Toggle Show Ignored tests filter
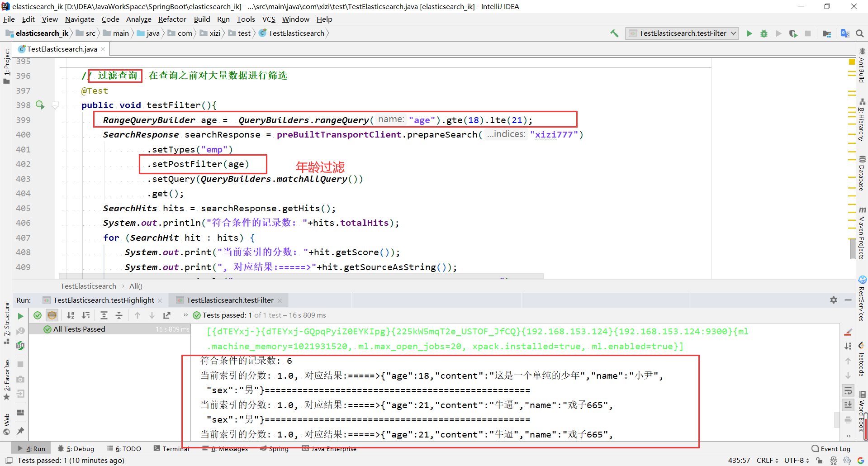The width and height of the screenshot is (868, 466). (x=52, y=315)
